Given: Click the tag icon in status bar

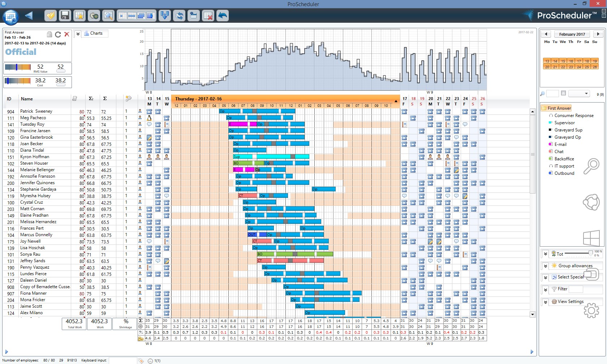Looking at the screenshot, I should [141, 360].
